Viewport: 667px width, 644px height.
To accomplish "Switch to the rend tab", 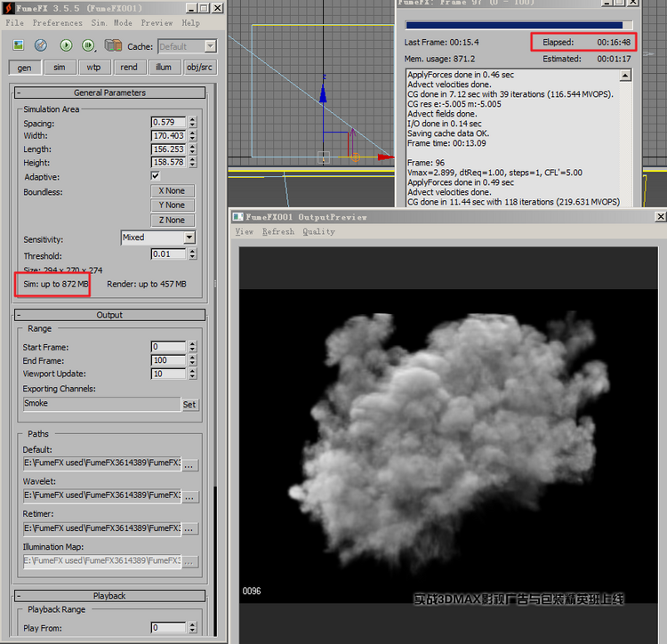I will tap(129, 68).
